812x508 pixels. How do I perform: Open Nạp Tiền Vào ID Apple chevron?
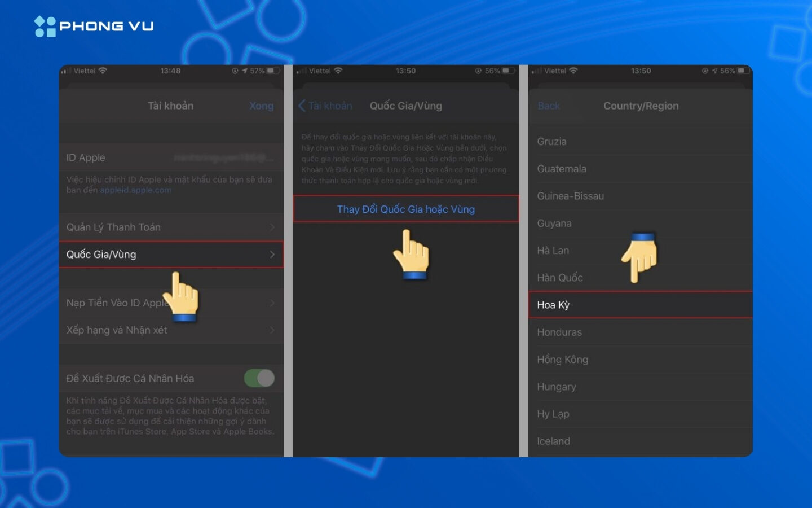click(272, 303)
